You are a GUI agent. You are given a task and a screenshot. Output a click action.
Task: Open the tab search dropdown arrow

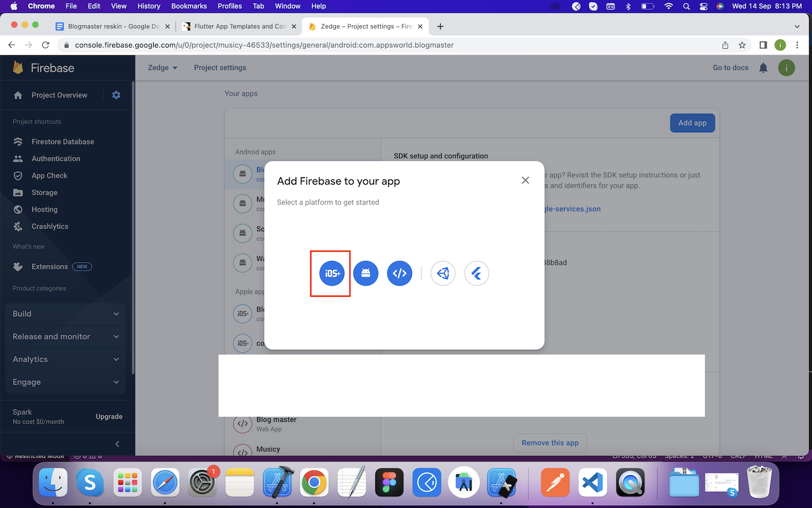[797, 26]
